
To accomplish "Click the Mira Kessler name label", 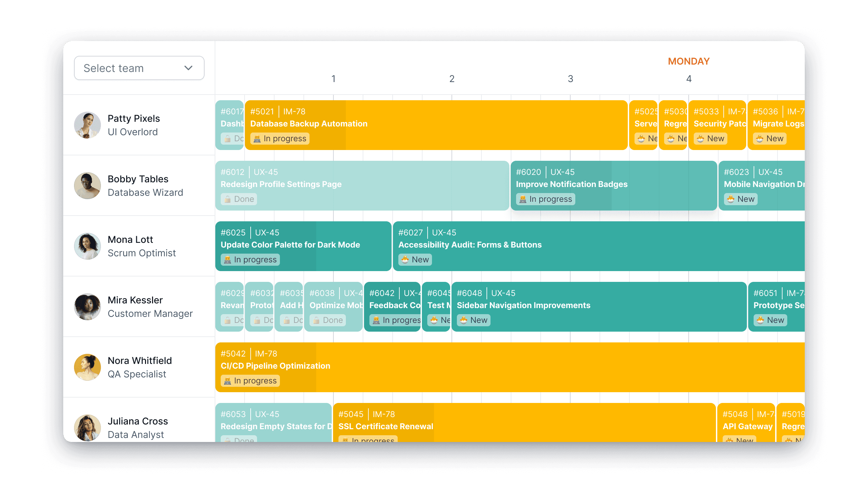I will coord(135,300).
